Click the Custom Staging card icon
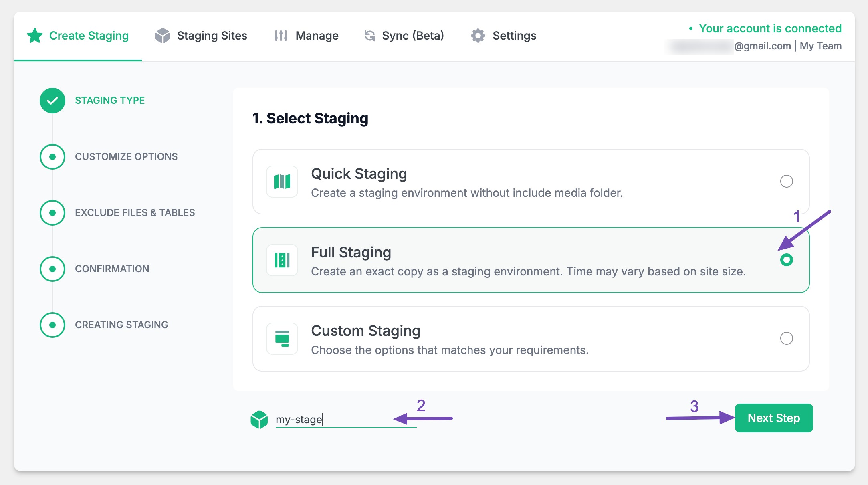This screenshot has height=485, width=868. tap(282, 339)
